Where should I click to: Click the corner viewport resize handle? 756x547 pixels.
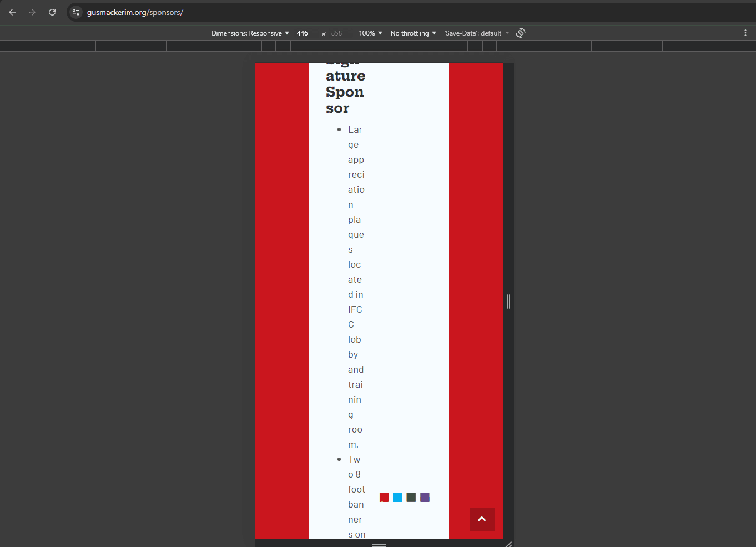(508, 544)
